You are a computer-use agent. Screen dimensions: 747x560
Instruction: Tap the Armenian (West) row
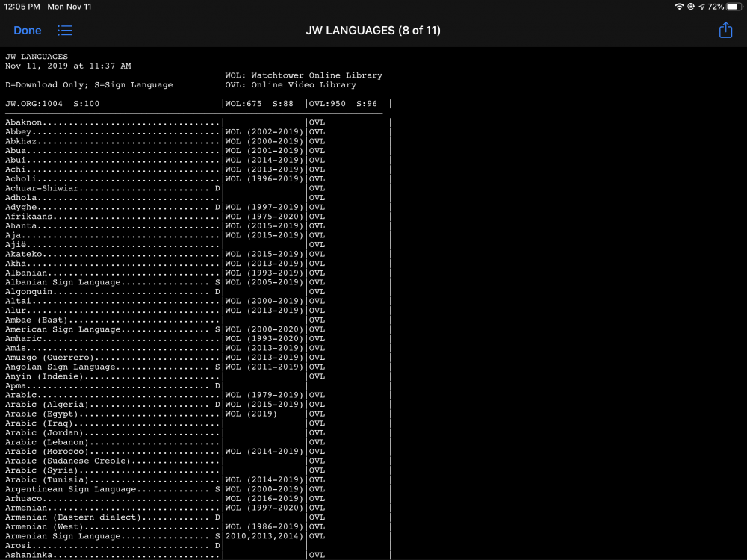(46, 526)
